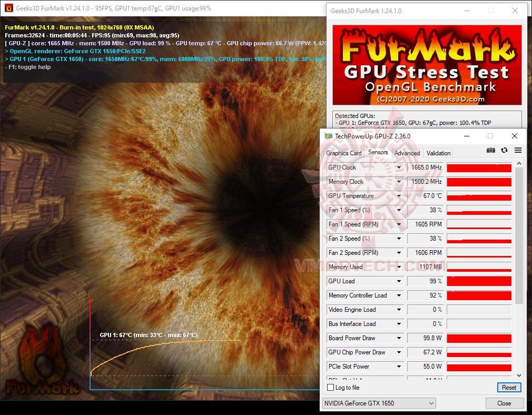Click the red GPU Load bar graph
The height and width of the screenshot is (415, 532).
478,281
